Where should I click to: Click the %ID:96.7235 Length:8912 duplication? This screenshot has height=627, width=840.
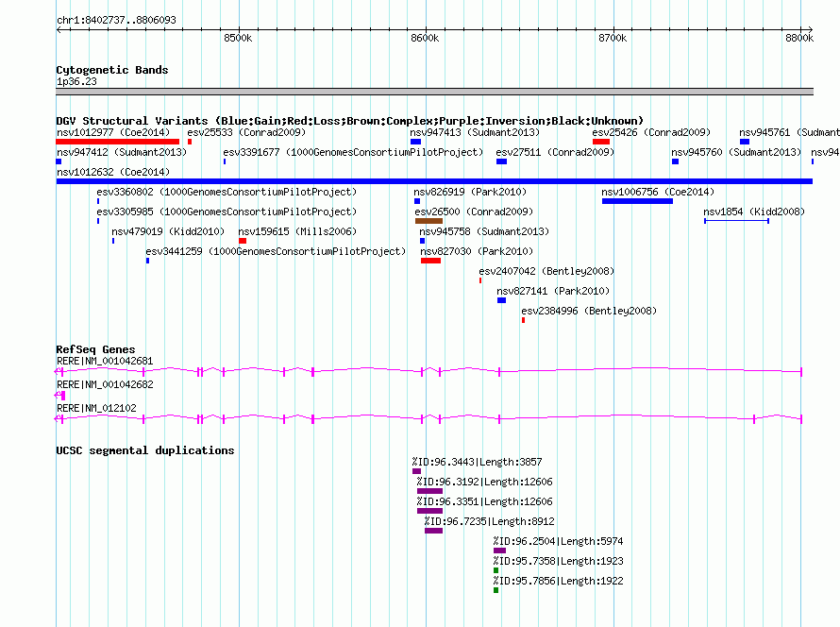click(x=490, y=521)
